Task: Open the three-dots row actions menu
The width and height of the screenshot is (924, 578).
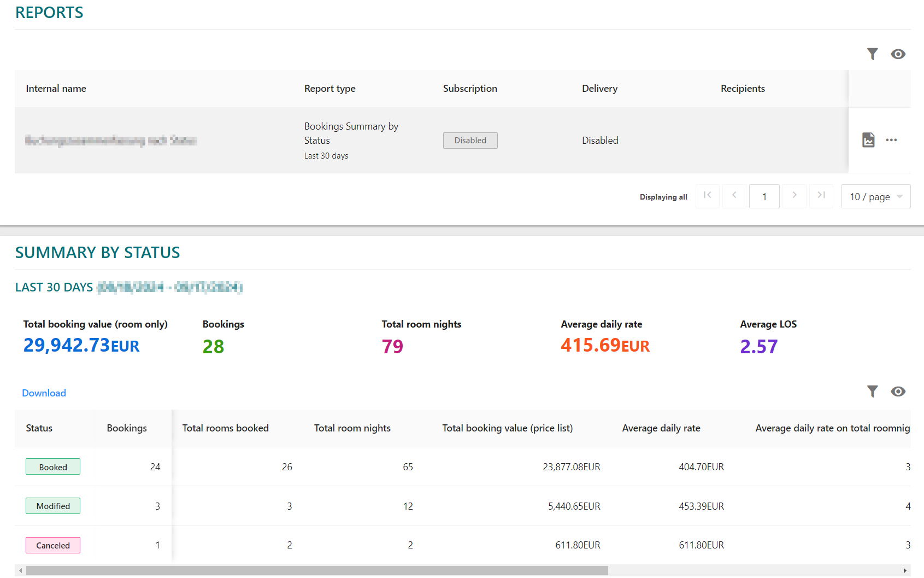Action: click(x=891, y=140)
